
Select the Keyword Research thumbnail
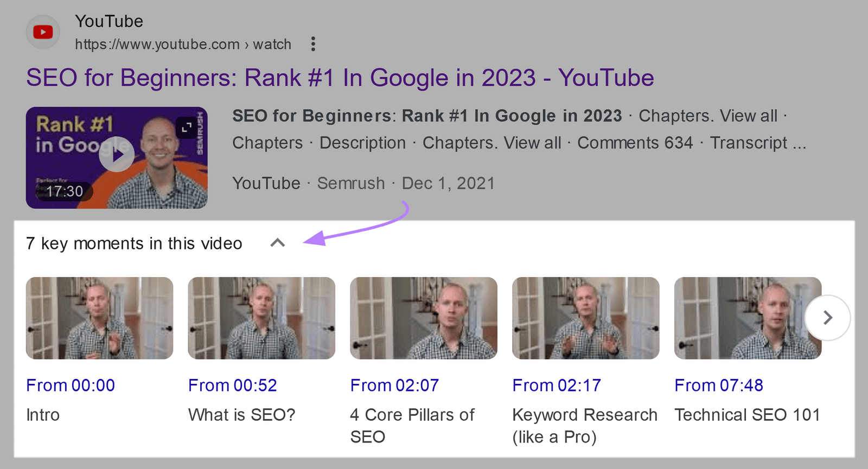coord(585,318)
